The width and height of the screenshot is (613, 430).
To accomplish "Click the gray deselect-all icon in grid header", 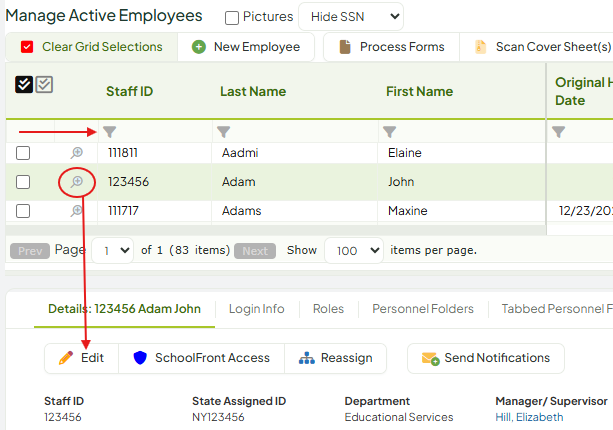I will pos(44,84).
